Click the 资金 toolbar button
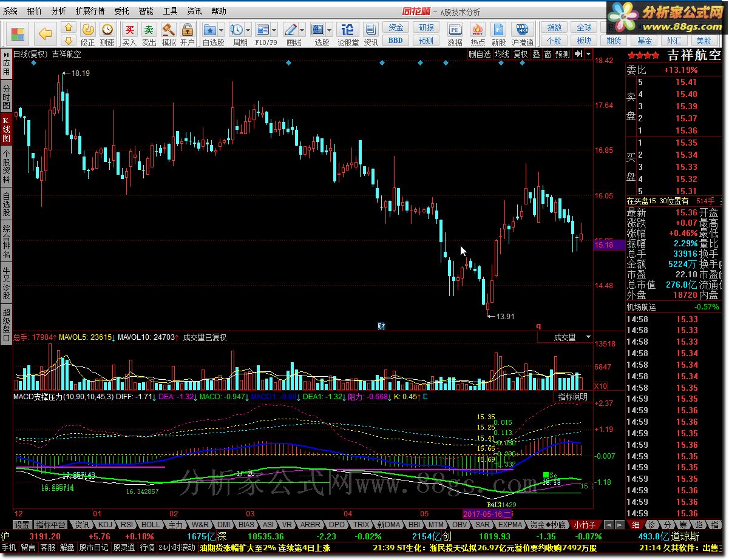This screenshot has height=560, width=729. click(x=396, y=28)
